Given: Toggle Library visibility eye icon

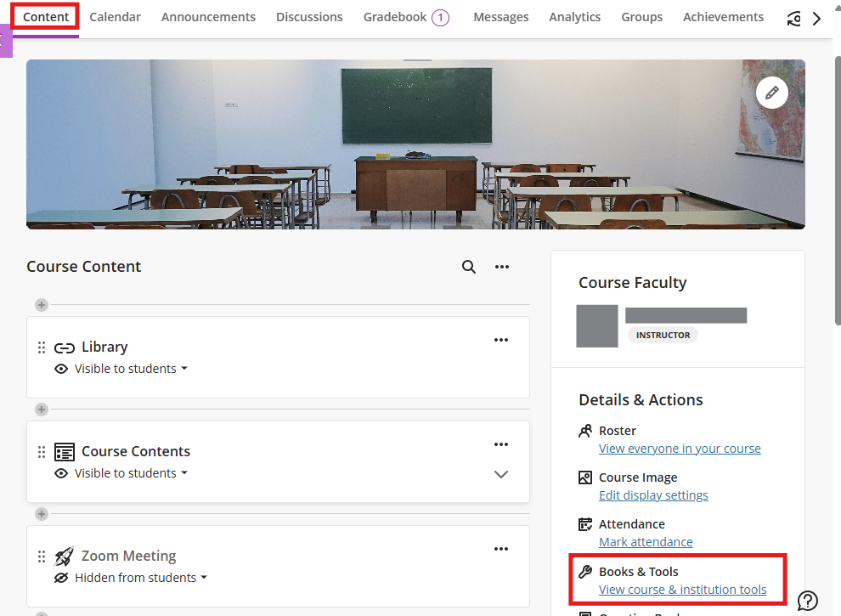Looking at the screenshot, I should point(61,369).
